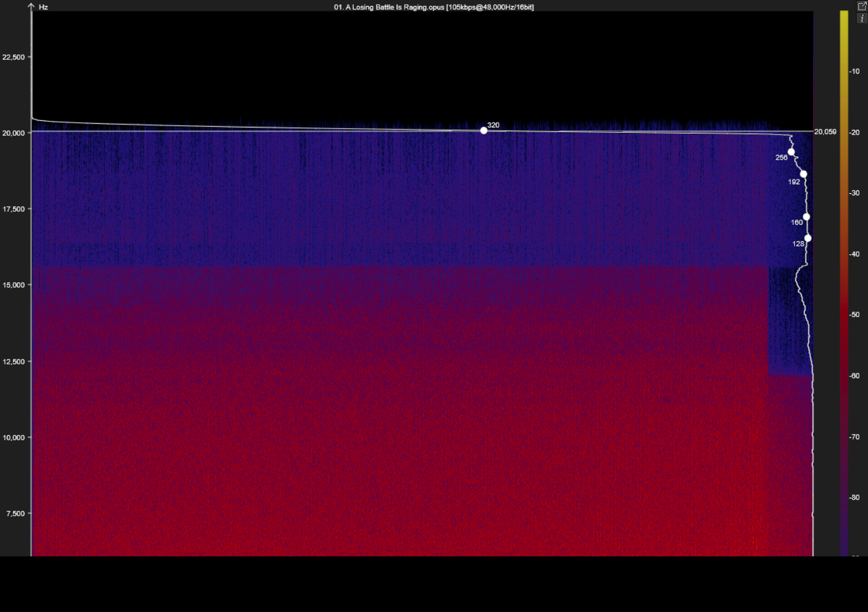Image resolution: width=868 pixels, height=612 pixels.
Task: Click the '-60' dB scale label
Action: pyautogui.click(x=854, y=376)
